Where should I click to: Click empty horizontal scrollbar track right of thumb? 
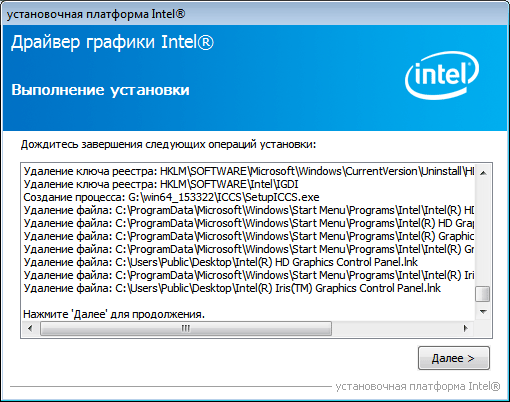pos(395,329)
